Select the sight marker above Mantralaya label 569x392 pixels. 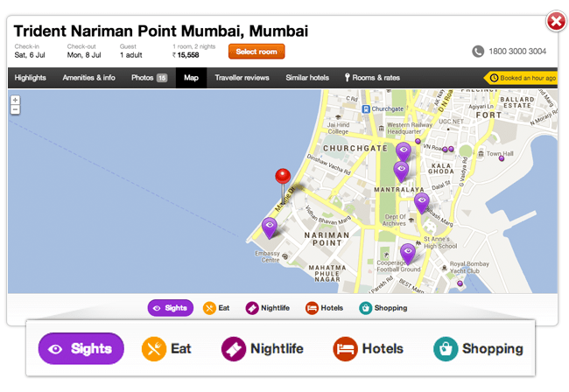coord(401,171)
